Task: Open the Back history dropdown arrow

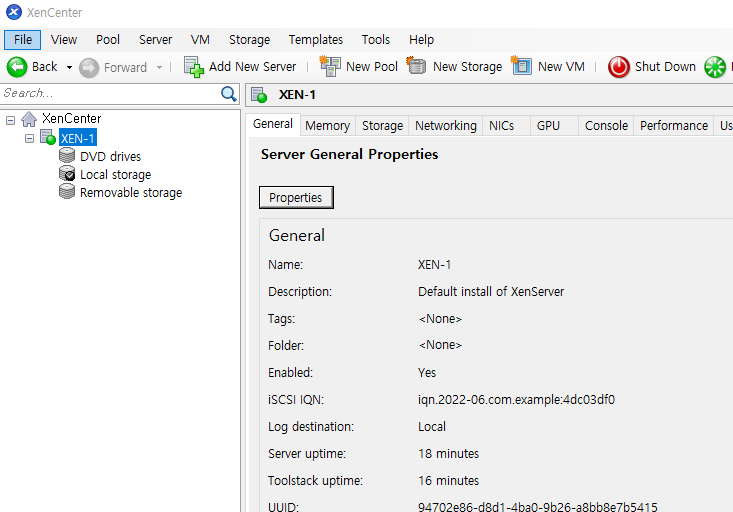Action: [x=69, y=67]
